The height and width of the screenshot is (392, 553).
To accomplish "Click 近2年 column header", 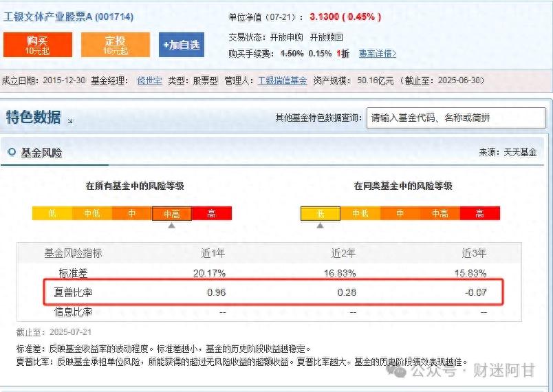I will (343, 253).
